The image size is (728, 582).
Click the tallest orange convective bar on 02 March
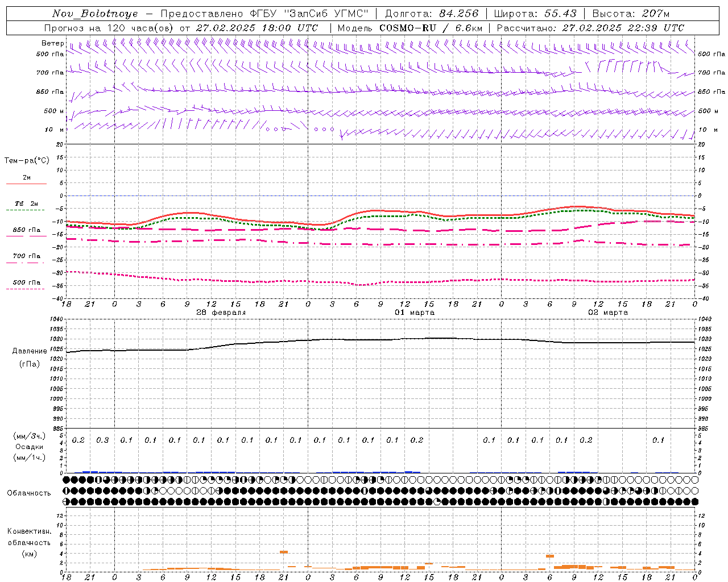click(550, 556)
